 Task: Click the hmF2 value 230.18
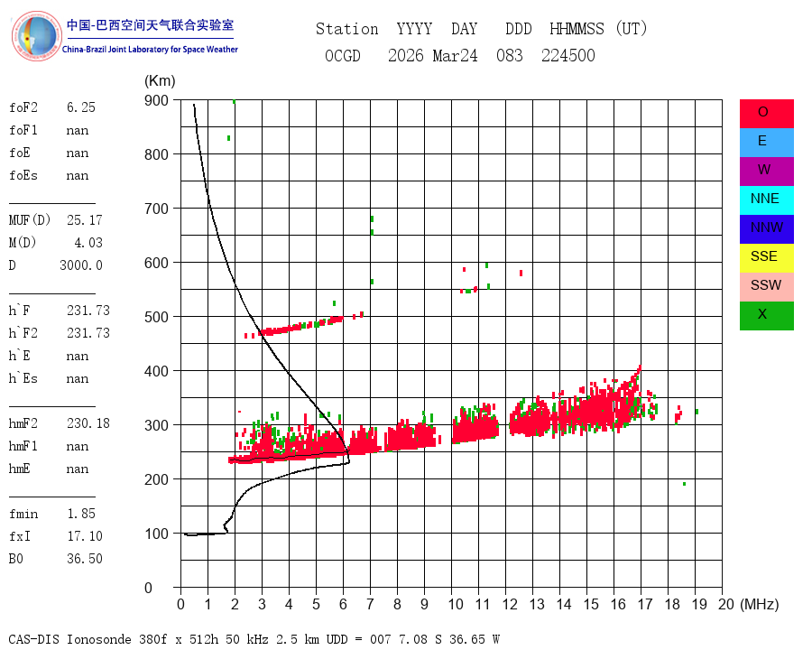[88, 423]
